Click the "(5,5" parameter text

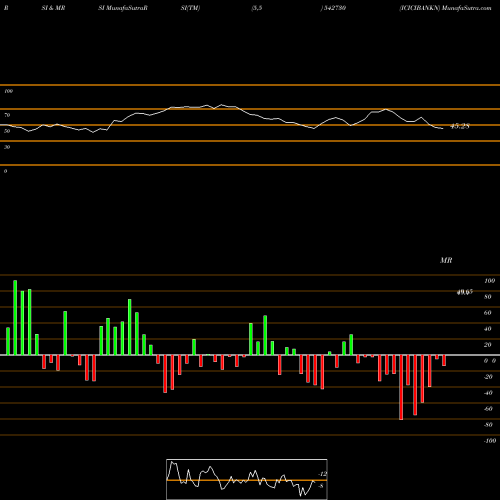pos(257,8)
